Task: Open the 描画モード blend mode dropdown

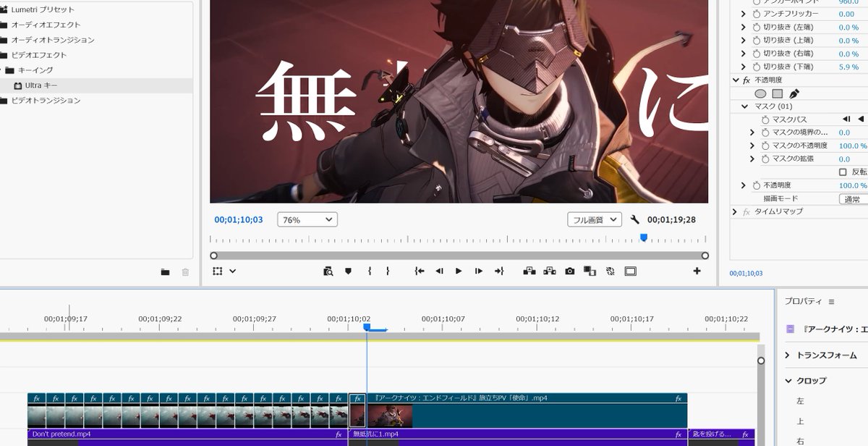Action: [853, 199]
